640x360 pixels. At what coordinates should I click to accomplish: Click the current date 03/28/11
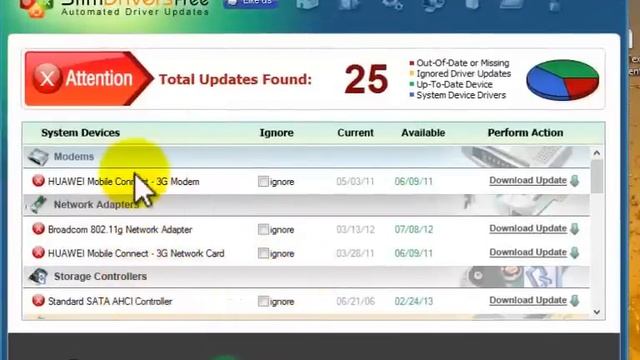(355, 253)
